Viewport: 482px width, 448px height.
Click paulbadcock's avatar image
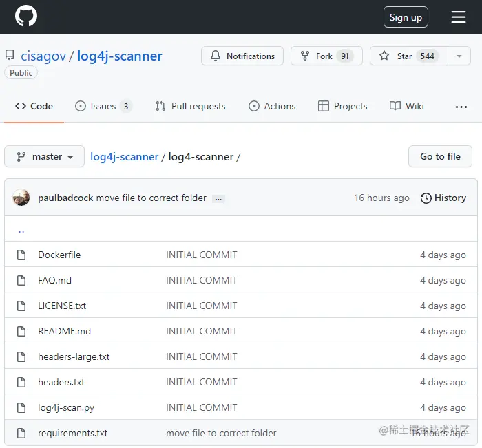point(21,198)
